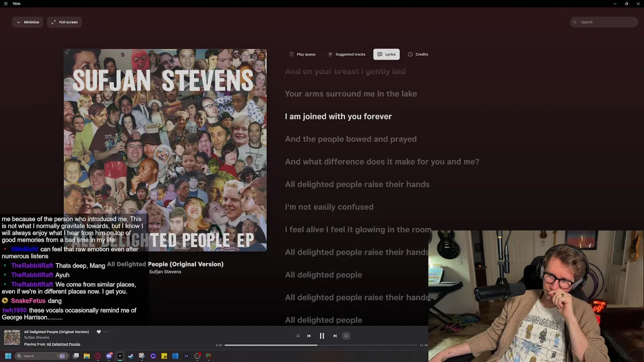Click the Windows taskbar search box
This screenshot has width=644, height=362.
[x=42, y=356]
